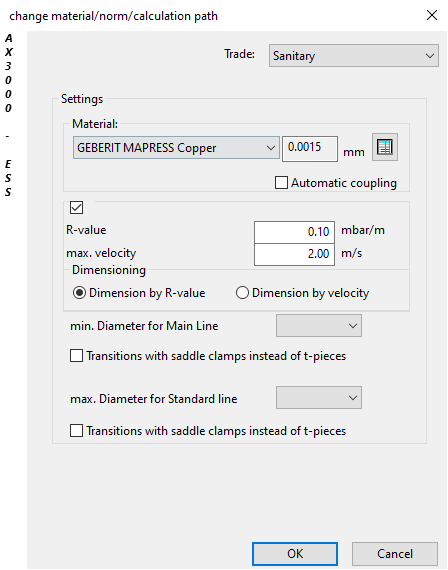This screenshot has width=448, height=570.
Task: Click the dialog title bar text
Action: [x=113, y=16]
